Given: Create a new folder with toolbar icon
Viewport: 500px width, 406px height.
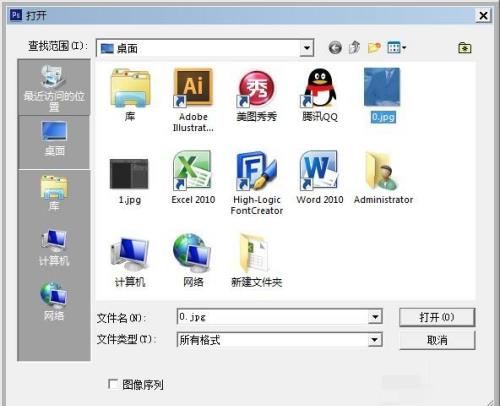Looking at the screenshot, I should [x=374, y=48].
